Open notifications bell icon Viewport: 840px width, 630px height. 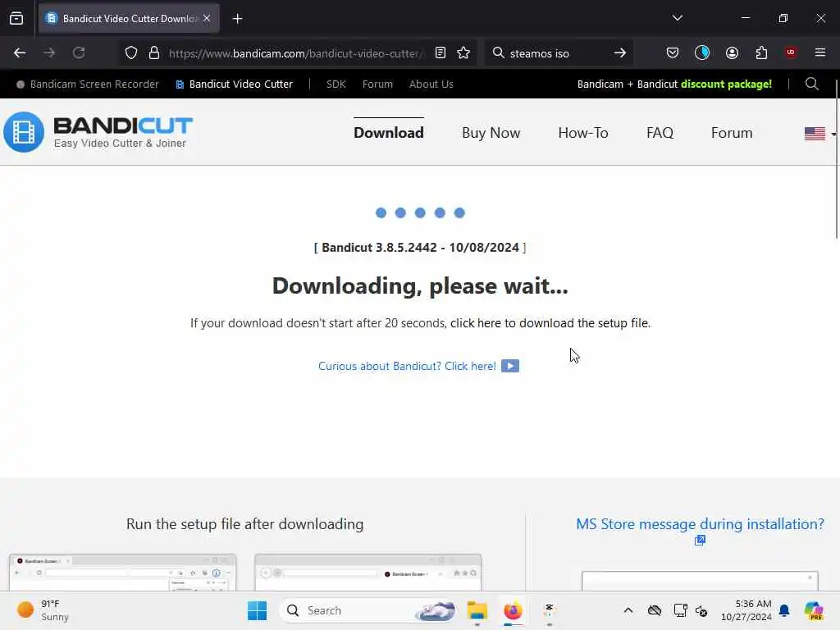(784, 610)
